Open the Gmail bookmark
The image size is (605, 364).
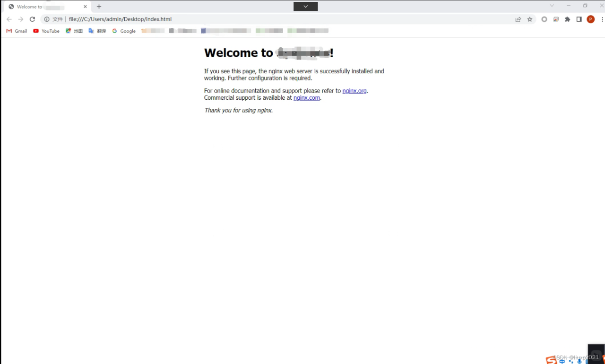click(17, 31)
